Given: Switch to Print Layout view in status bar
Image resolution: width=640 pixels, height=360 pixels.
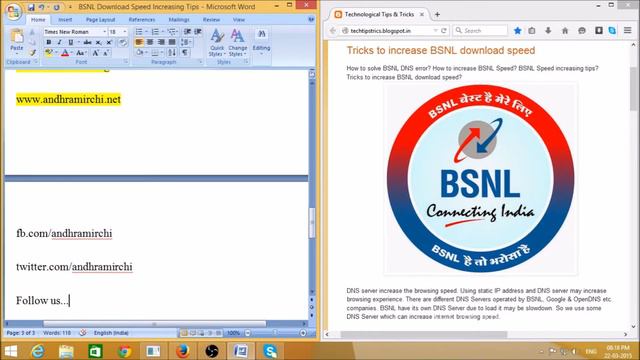Looking at the screenshot, I should [x=184, y=333].
